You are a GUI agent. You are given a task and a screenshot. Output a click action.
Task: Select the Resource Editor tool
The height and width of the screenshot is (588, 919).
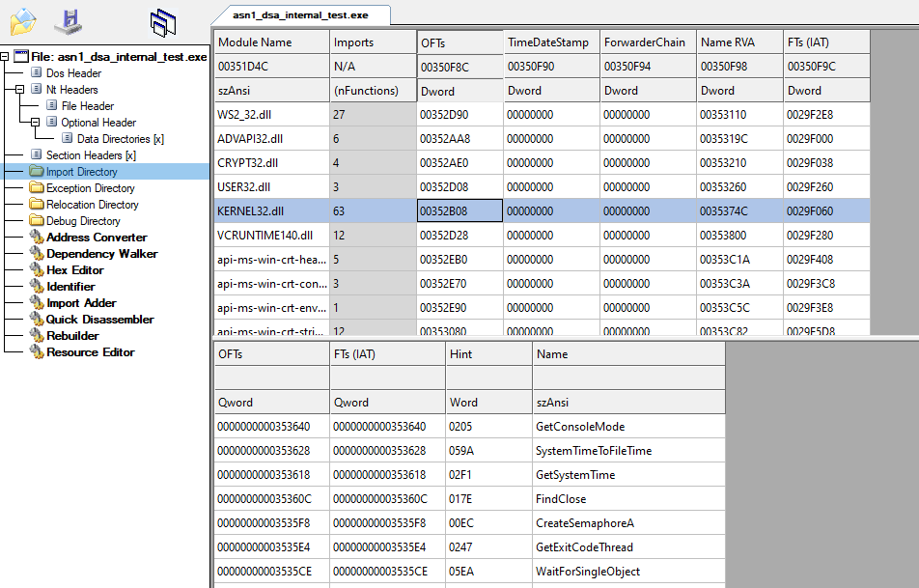click(90, 352)
